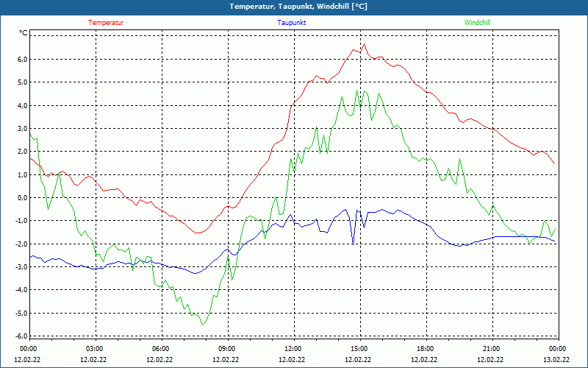Image resolution: width=588 pixels, height=368 pixels.
Task: Click the green windchill curve's lowest point
Action: pos(203,325)
